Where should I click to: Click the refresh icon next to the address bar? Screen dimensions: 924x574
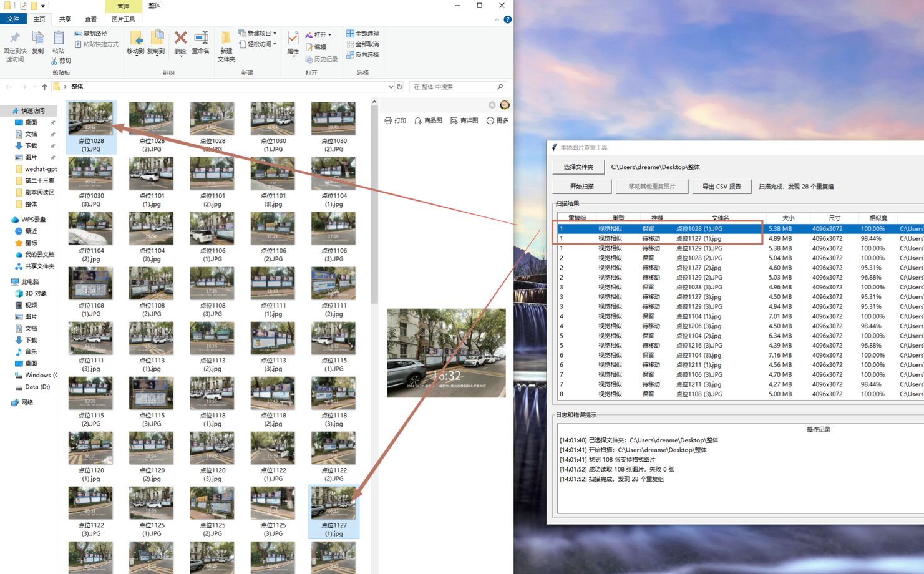(399, 87)
